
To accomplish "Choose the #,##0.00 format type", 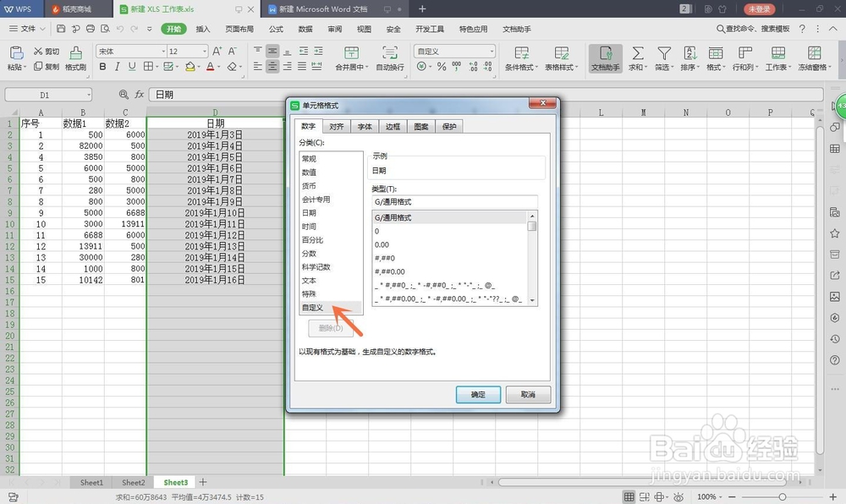I will 449,271.
